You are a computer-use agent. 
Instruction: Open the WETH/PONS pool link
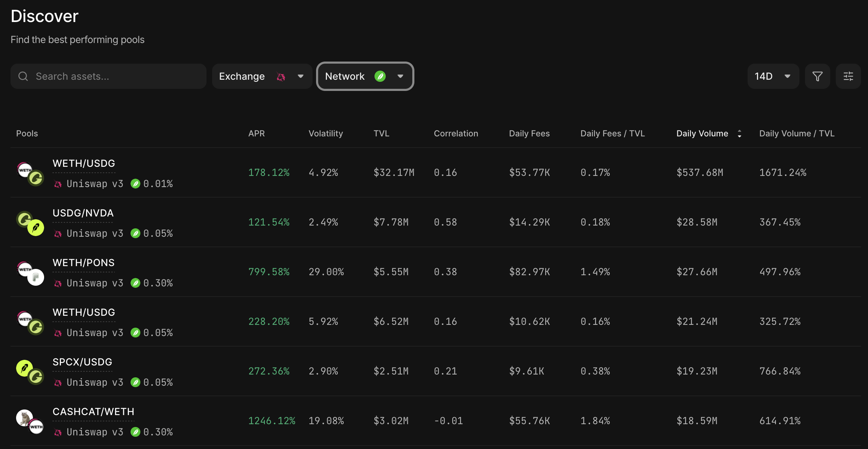(84, 263)
